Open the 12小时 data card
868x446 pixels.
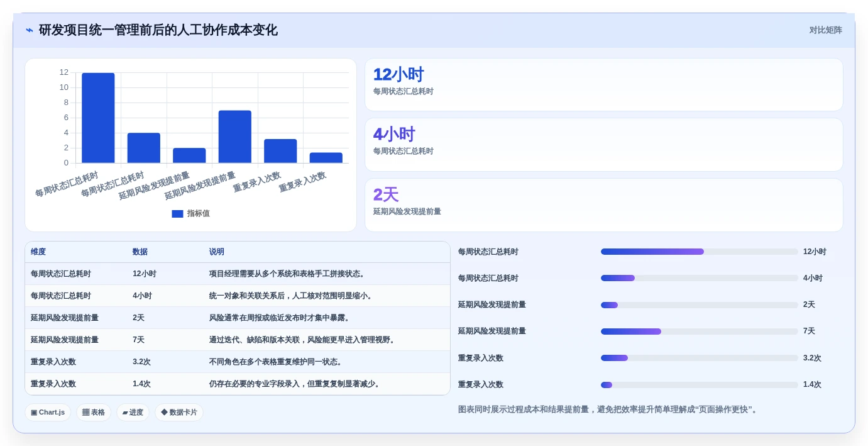tap(604, 85)
